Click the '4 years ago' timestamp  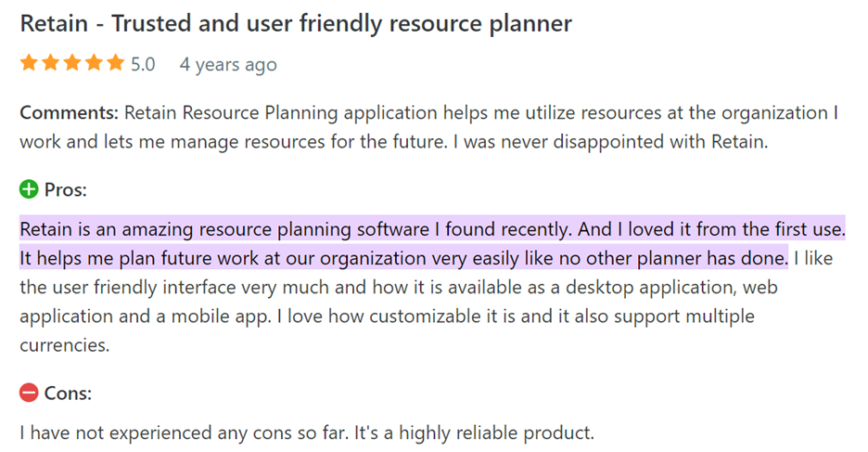point(228,64)
